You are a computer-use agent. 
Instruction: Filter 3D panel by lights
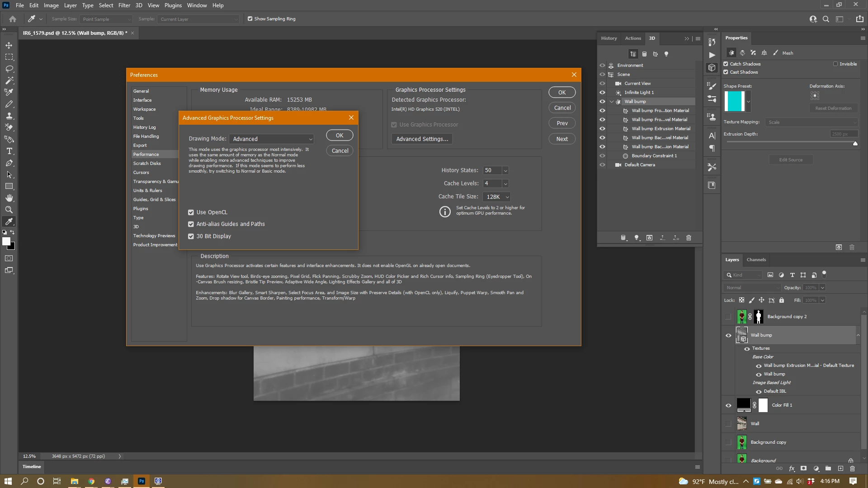[666, 54]
